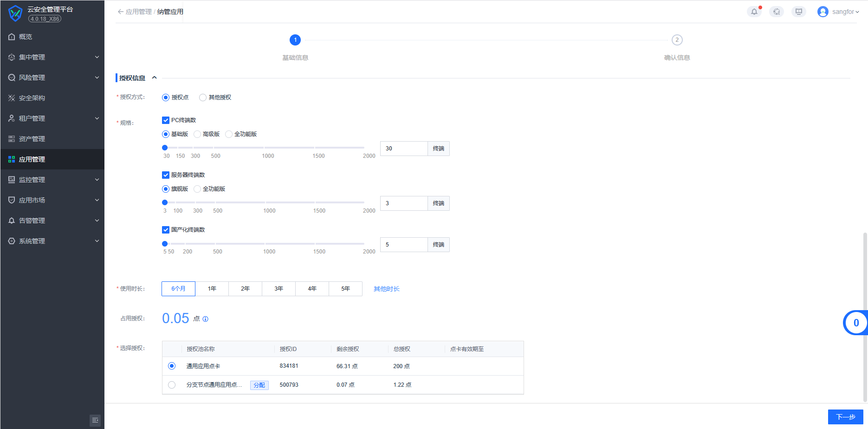This screenshot has height=429, width=868.
Task: Click the monitor screen icon in header
Action: coord(798,12)
